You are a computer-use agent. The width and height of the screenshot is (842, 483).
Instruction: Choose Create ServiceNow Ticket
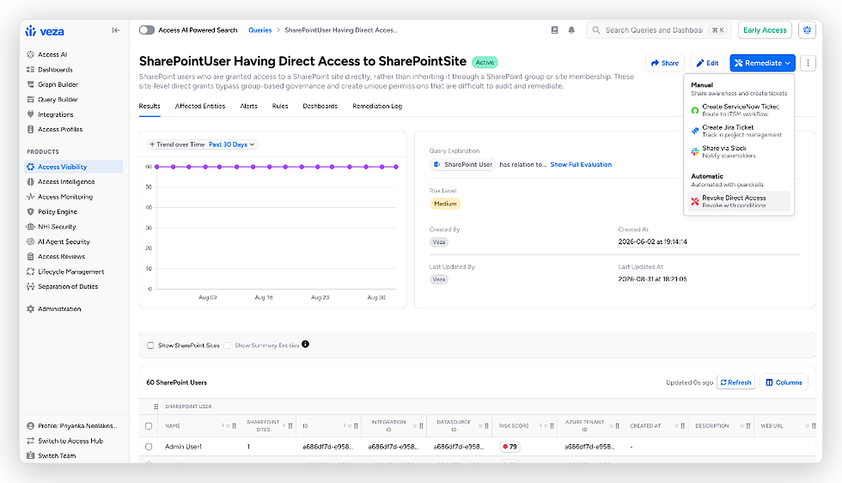pos(739,110)
